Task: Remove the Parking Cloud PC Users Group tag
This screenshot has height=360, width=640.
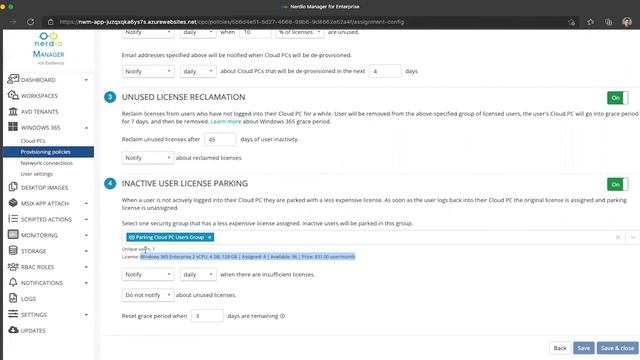Action: (x=210, y=237)
